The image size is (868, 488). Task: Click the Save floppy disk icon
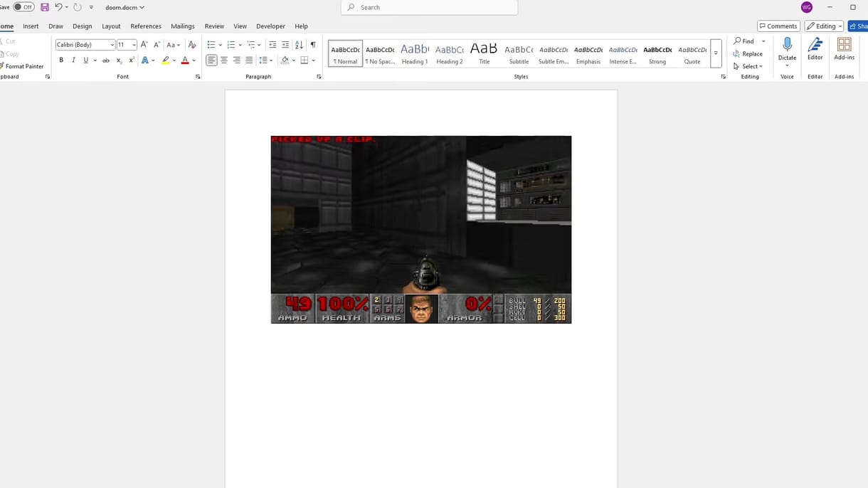click(x=45, y=7)
